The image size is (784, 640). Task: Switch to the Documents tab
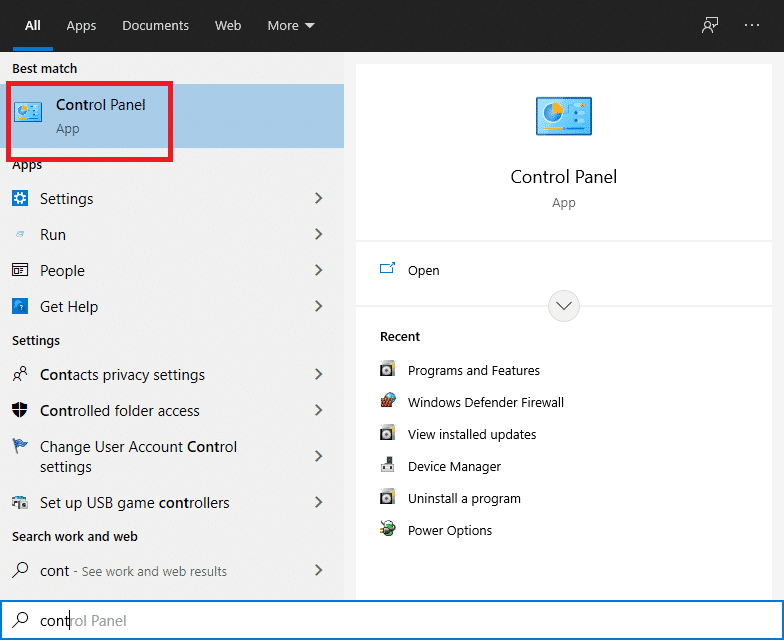pos(155,26)
